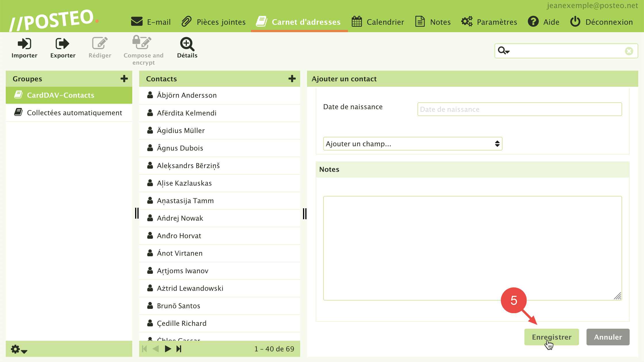This screenshot has height=362, width=644.
Task: Click the Enregistrer button
Action: [x=551, y=337]
